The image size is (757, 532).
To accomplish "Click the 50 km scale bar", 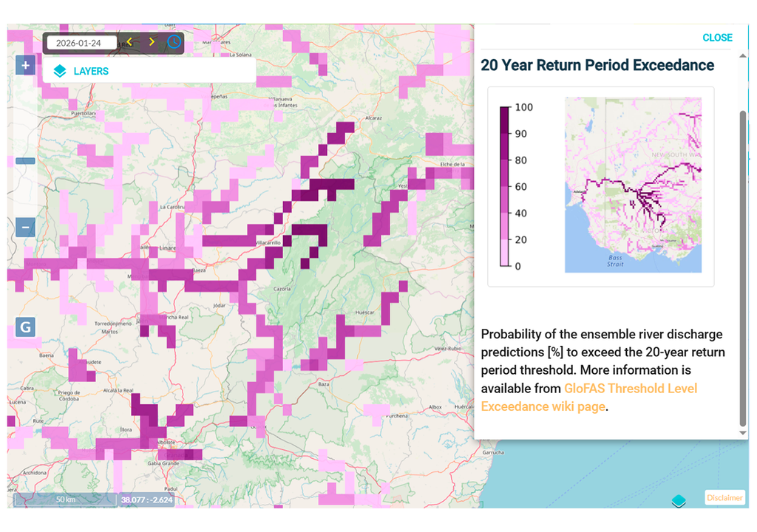I will click(x=65, y=499).
